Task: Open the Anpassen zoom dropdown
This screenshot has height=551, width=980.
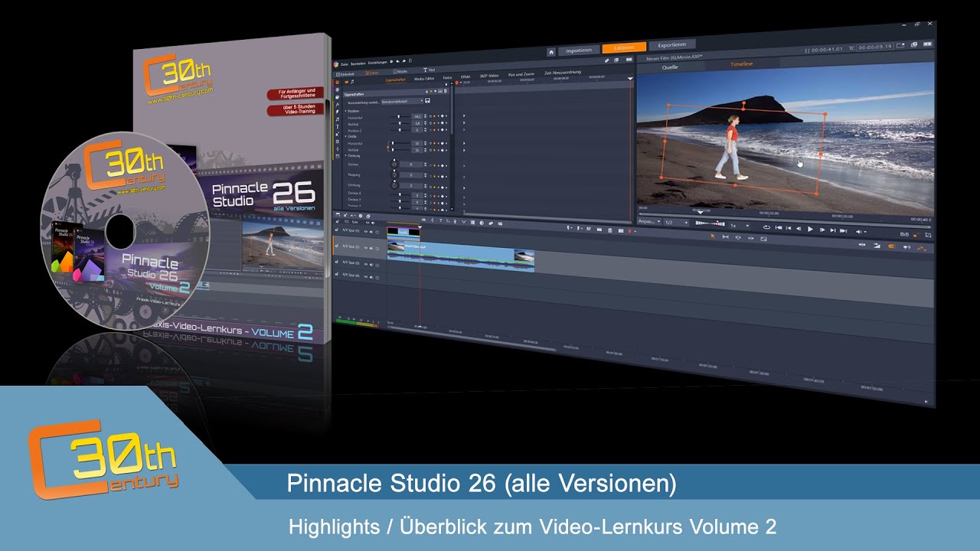Action: point(649,221)
